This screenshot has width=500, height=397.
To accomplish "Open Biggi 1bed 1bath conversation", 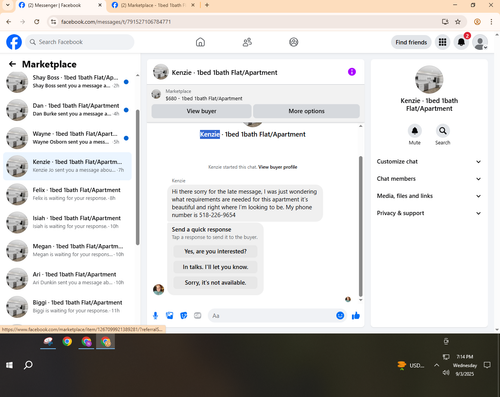I will point(67,306).
